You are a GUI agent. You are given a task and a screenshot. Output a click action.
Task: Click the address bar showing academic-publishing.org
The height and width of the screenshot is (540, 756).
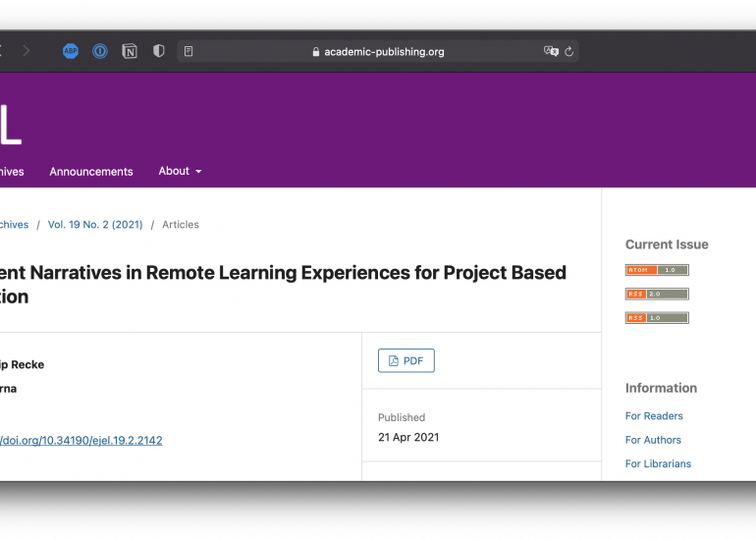(x=378, y=52)
